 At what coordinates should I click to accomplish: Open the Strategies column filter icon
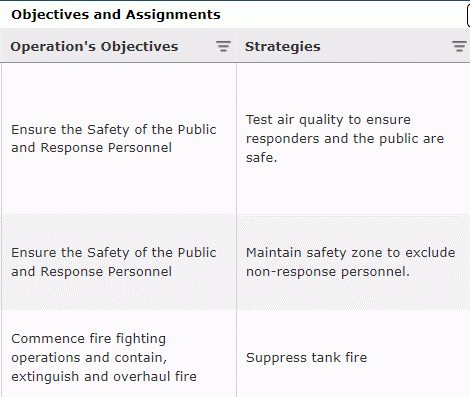coord(459,46)
